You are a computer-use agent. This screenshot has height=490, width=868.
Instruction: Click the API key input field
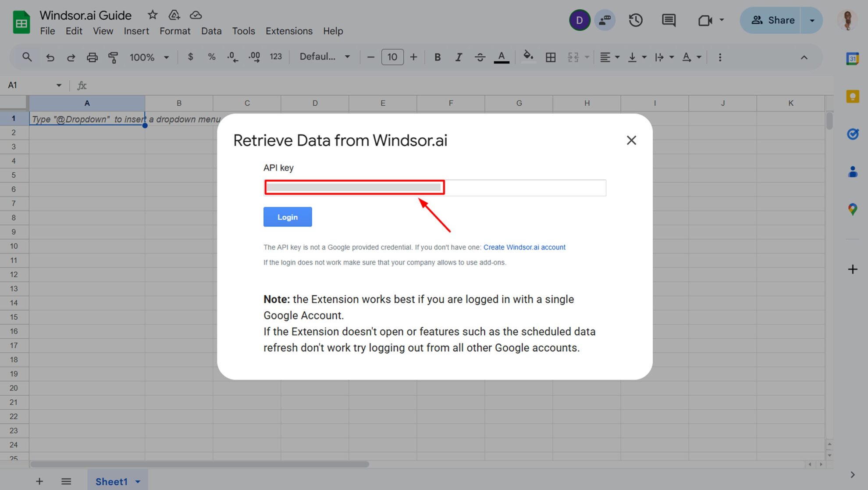pos(434,188)
